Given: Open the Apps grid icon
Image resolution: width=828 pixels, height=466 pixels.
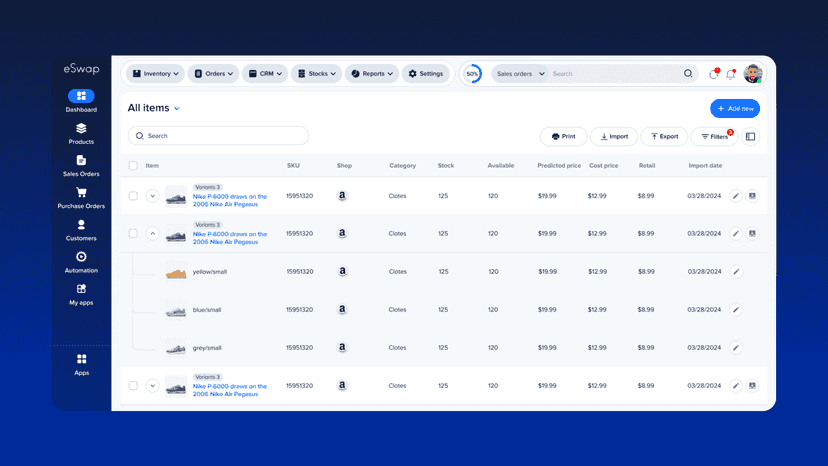Looking at the screenshot, I should pos(81,359).
